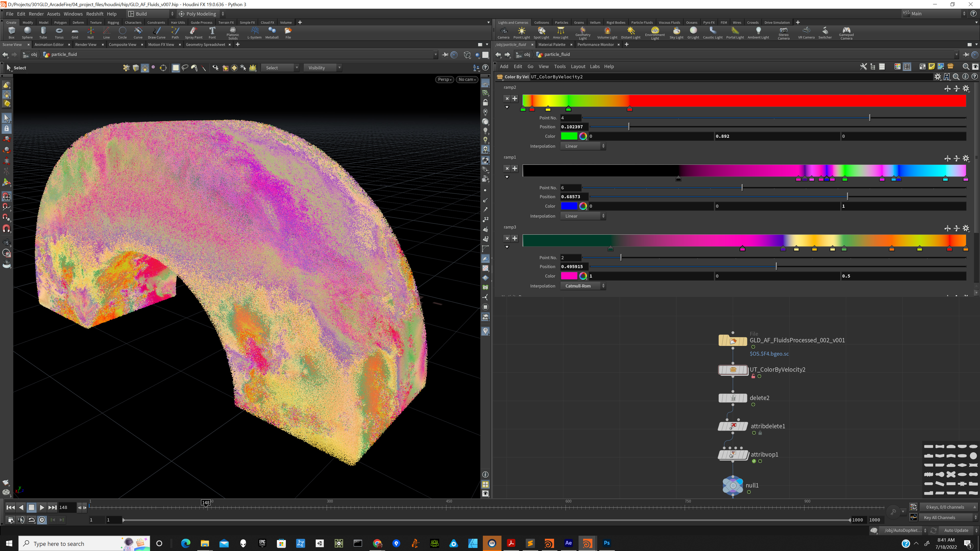Open the Performance Monitor tab

[x=595, y=44]
